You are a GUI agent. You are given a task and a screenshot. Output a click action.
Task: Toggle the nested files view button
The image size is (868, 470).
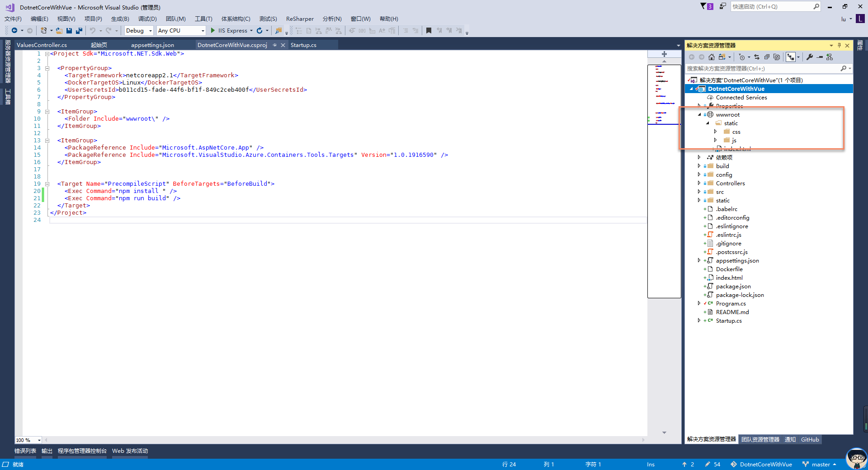point(790,57)
